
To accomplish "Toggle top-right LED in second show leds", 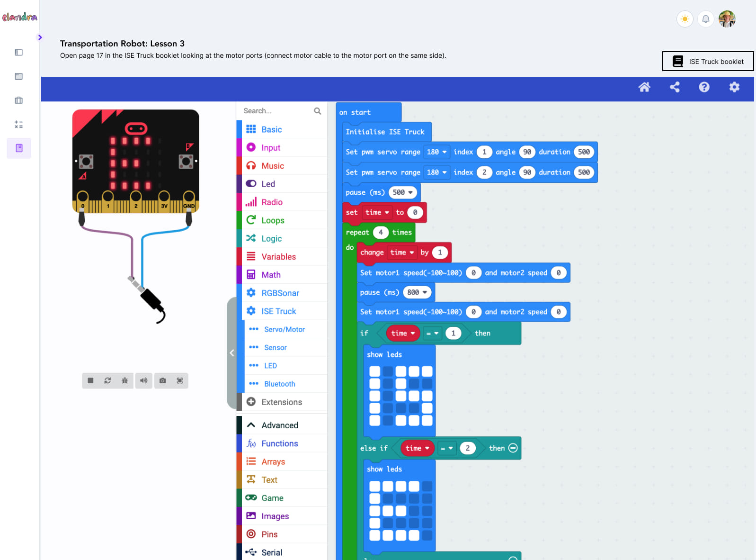I will [x=427, y=486].
